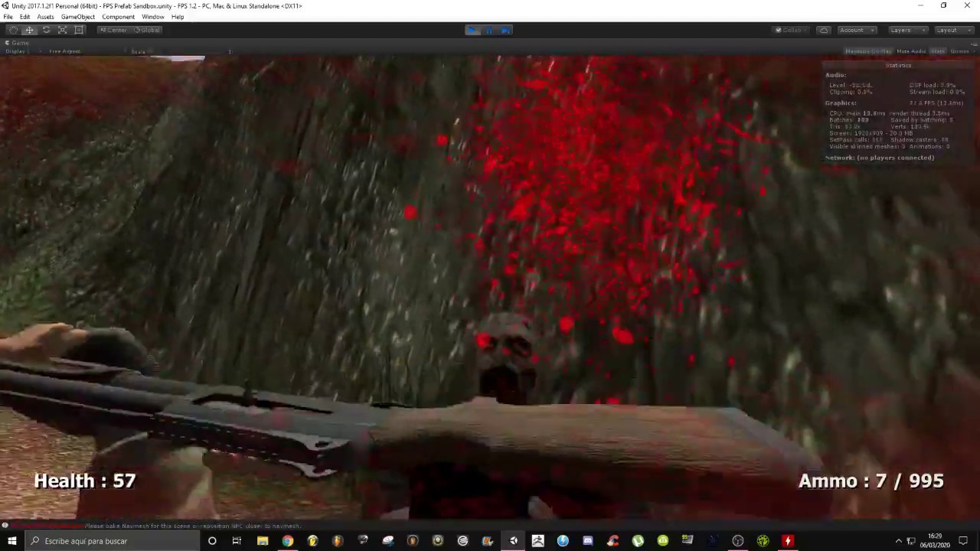Stop play mode with Play button
The height and width of the screenshot is (551, 980).
coord(473,30)
